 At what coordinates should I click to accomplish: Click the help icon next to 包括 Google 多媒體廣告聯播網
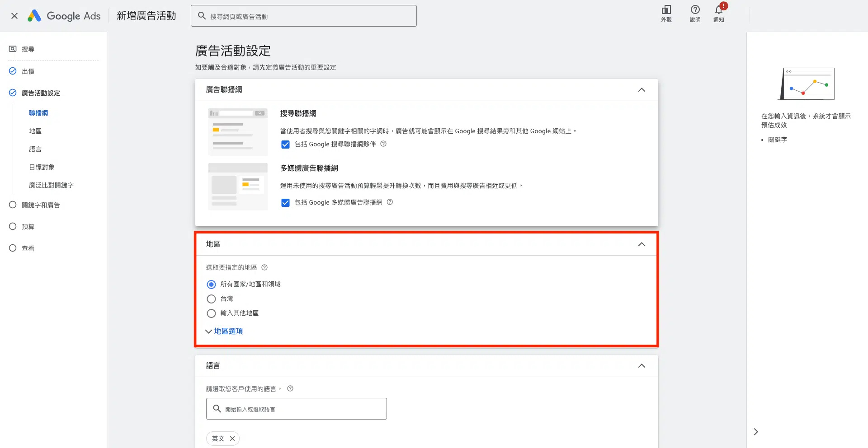pos(390,202)
